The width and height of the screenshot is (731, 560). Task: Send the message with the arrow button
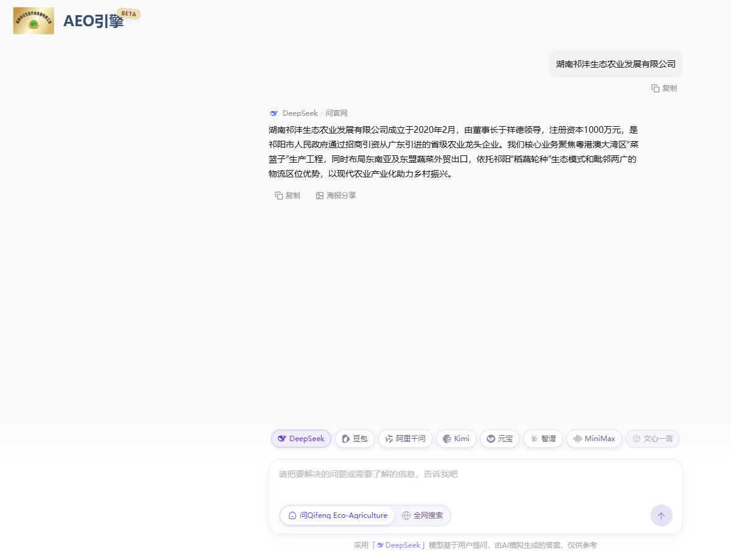pyautogui.click(x=661, y=516)
